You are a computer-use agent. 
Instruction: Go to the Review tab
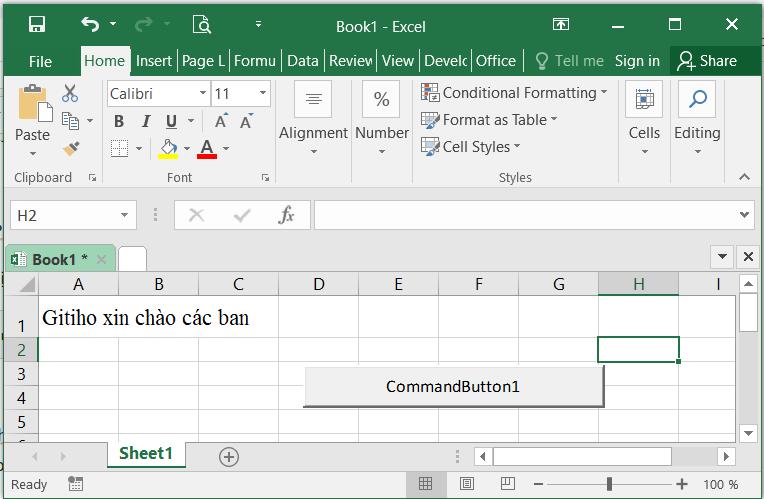pyautogui.click(x=350, y=61)
